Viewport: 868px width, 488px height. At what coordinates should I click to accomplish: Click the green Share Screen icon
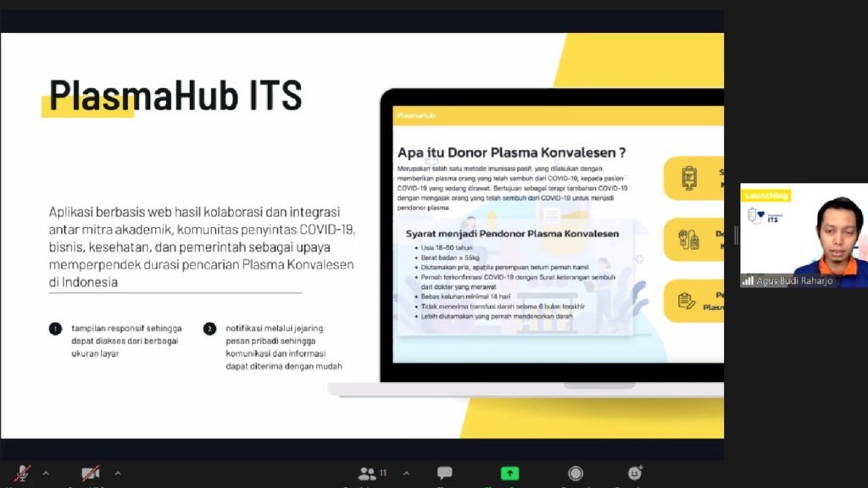(509, 474)
